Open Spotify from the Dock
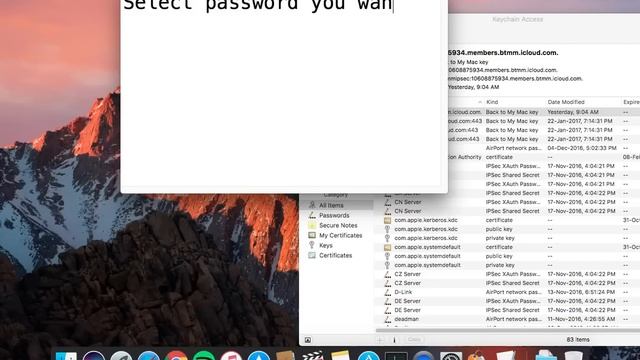 pyautogui.click(x=204, y=356)
